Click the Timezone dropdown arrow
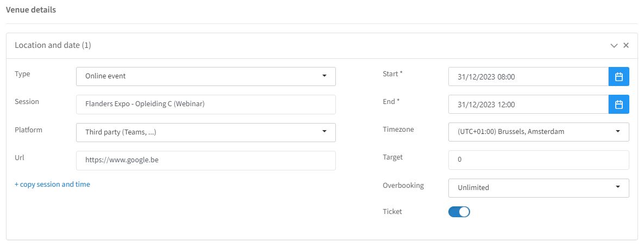644x245 pixels. tap(618, 131)
